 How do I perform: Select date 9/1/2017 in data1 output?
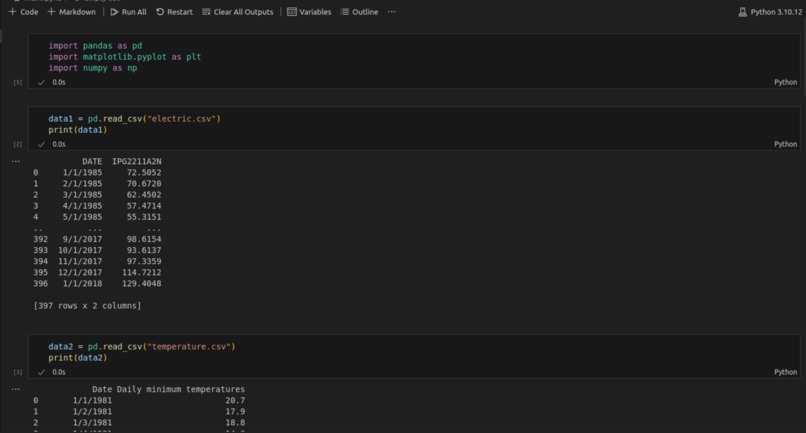point(82,239)
